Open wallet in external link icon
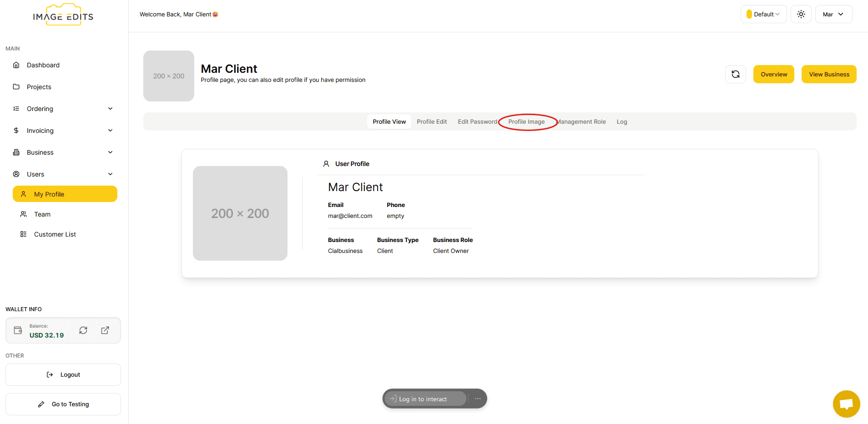868x424 pixels. pyautogui.click(x=105, y=330)
